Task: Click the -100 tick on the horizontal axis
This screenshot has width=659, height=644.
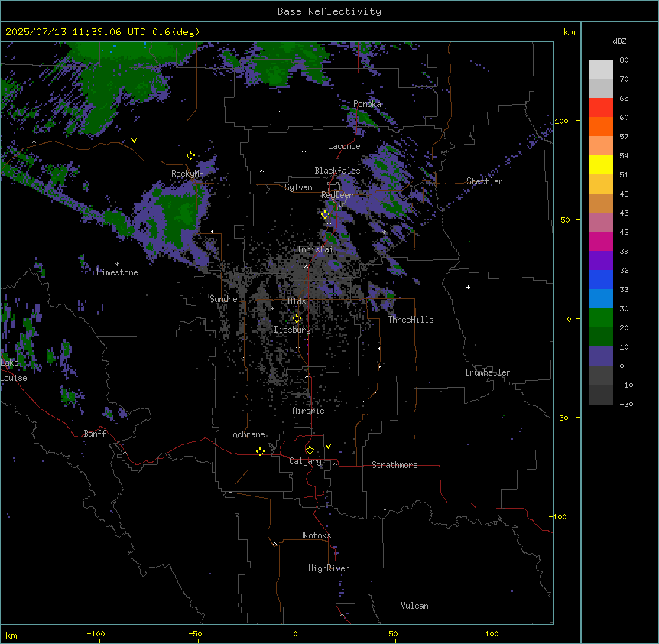Action: point(96,633)
